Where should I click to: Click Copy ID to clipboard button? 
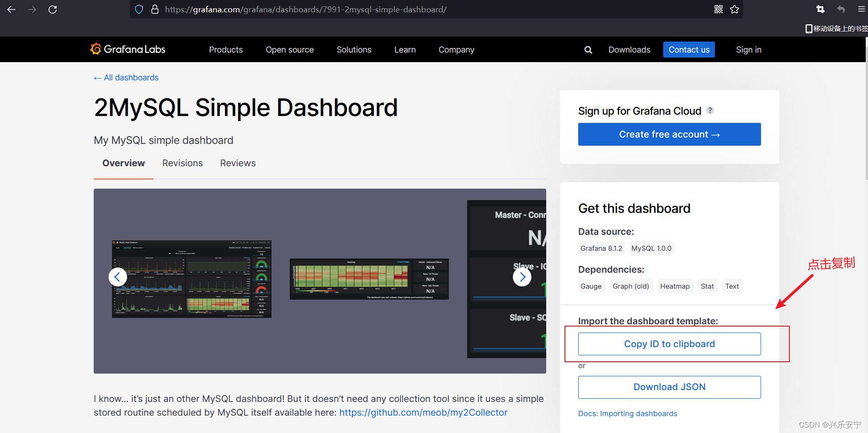click(x=669, y=344)
